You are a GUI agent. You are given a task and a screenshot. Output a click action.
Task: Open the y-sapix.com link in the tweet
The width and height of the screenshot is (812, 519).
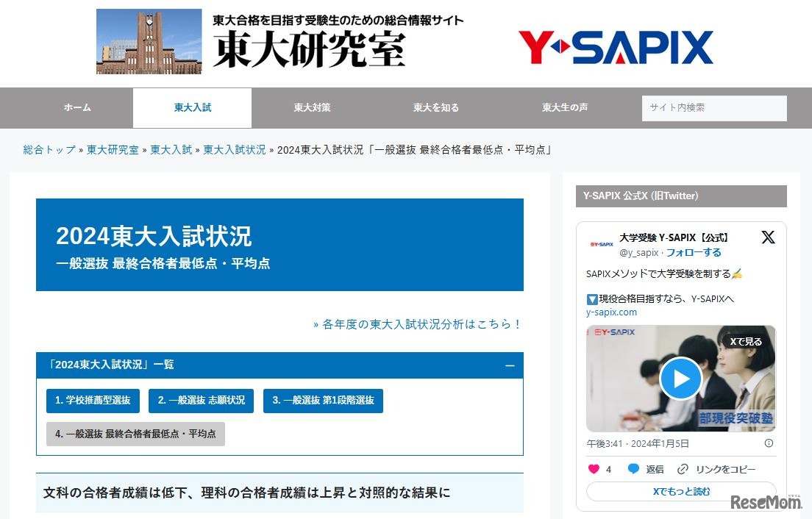(x=612, y=312)
